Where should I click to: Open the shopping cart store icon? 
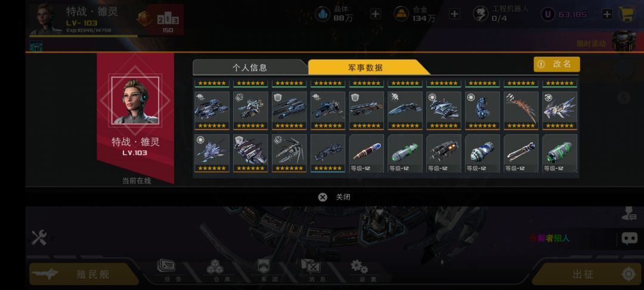pyautogui.click(x=627, y=14)
